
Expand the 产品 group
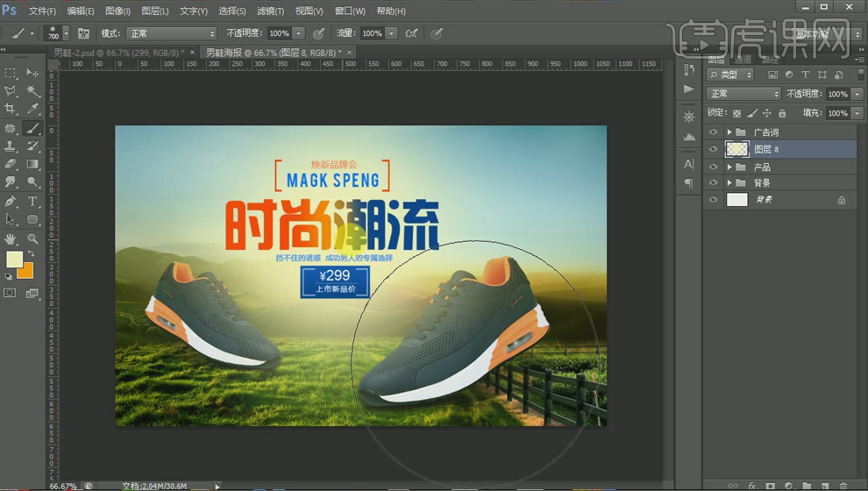pyautogui.click(x=729, y=167)
